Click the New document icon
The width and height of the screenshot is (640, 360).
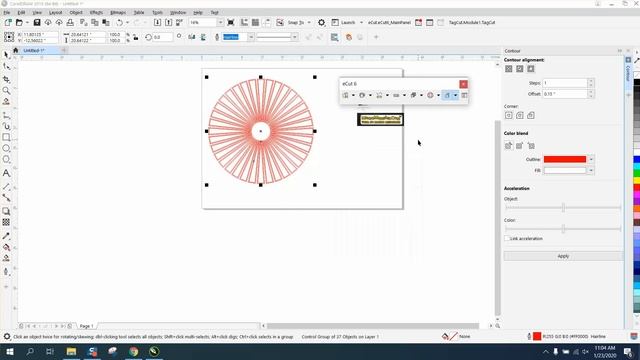[x=8, y=22]
